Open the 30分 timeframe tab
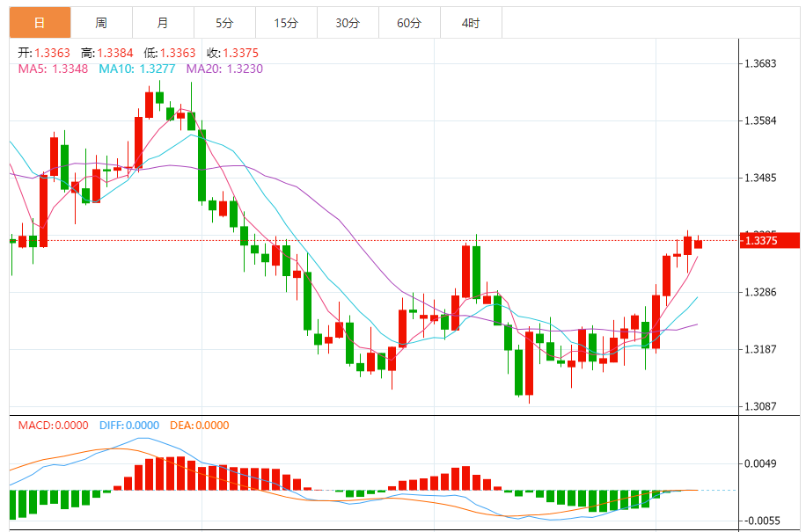 tap(348, 23)
